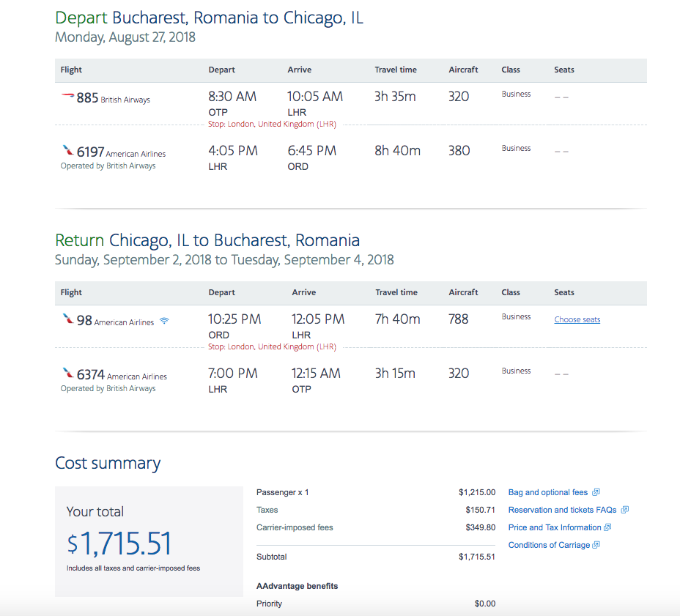This screenshot has width=680, height=616.
Task: Click the American Airlines logo beside flight 6197
Action: 68,150
